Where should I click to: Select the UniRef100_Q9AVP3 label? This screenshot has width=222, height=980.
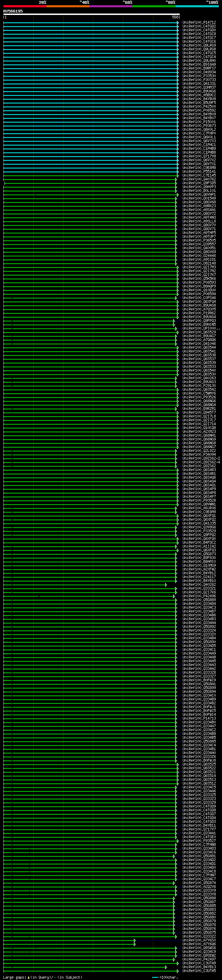coord(199,187)
